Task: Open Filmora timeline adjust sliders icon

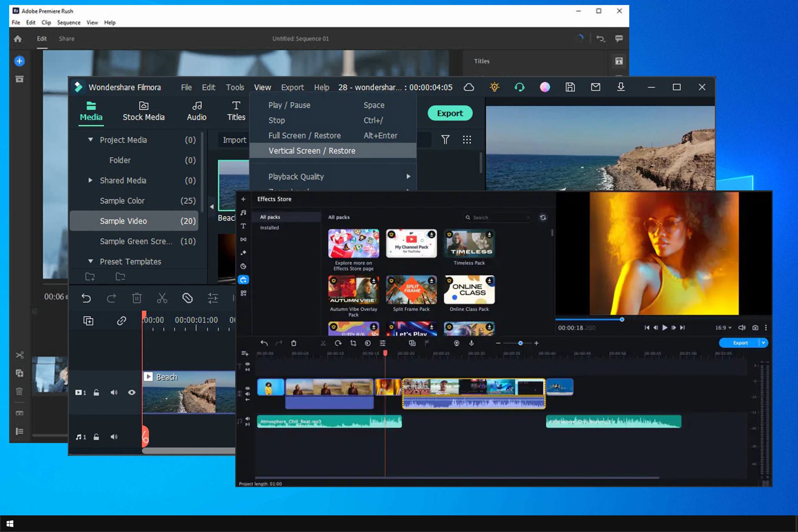Action: tap(213, 298)
